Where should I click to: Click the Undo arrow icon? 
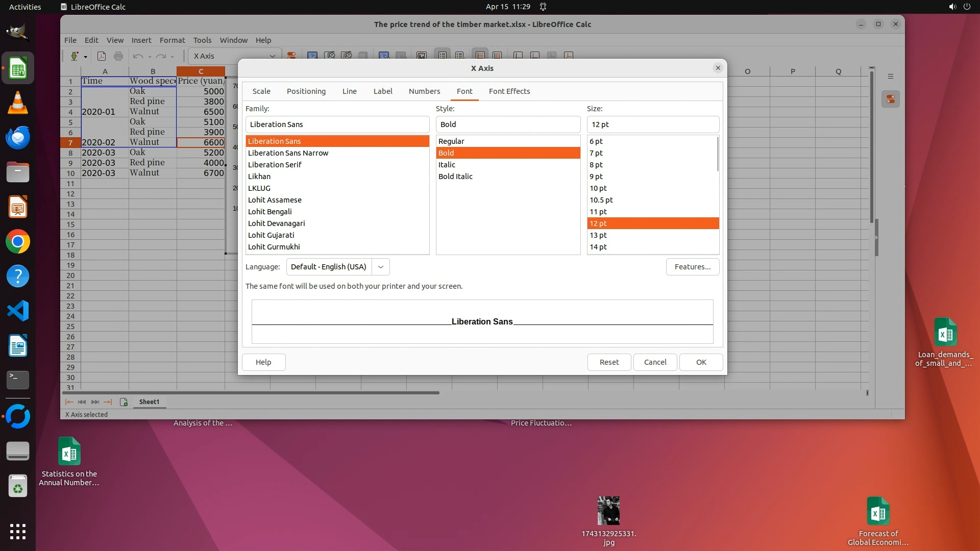pos(137,56)
